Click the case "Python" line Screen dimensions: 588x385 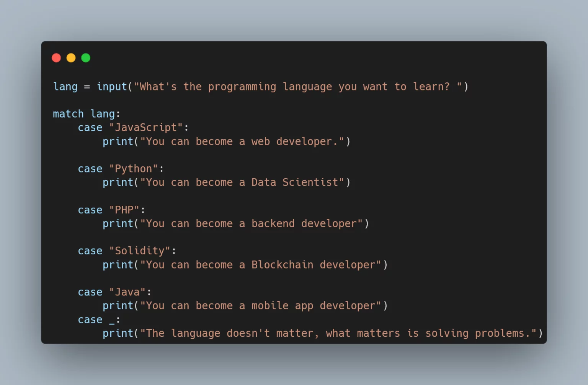[121, 169]
